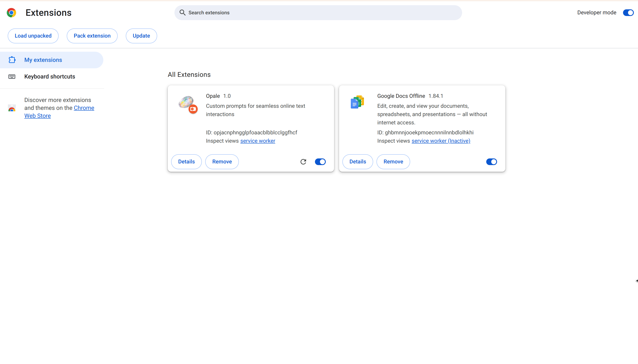Click Load unpacked button
Viewport: 638px width, 364px height.
pos(33,36)
